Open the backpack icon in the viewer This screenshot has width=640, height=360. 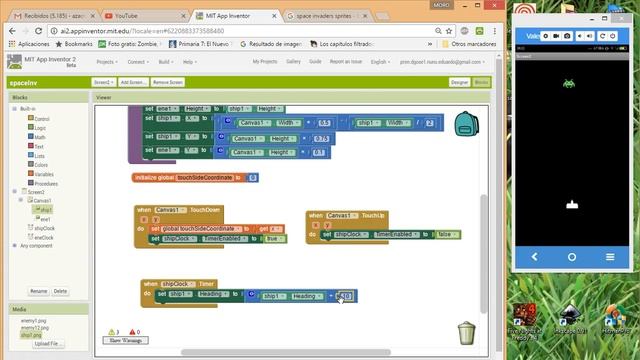pos(467,124)
